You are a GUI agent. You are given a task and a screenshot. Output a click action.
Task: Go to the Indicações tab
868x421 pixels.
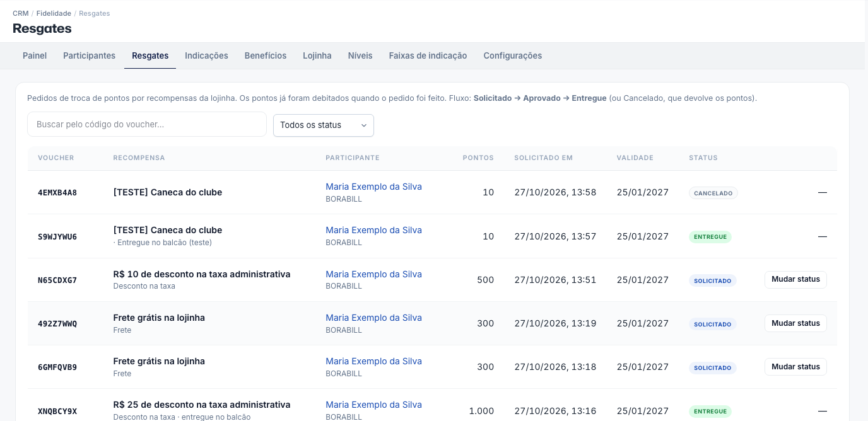point(206,55)
